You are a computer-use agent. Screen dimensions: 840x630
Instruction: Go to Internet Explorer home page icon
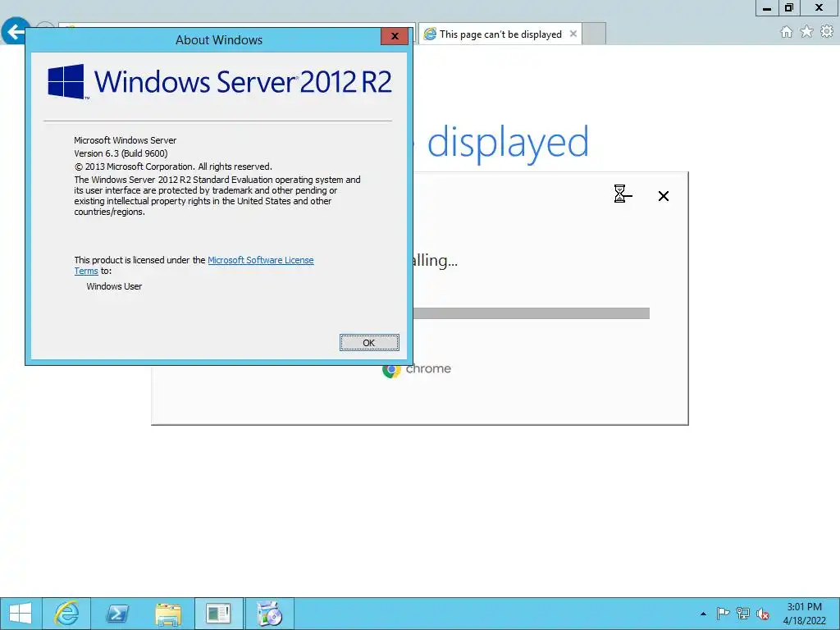click(786, 32)
